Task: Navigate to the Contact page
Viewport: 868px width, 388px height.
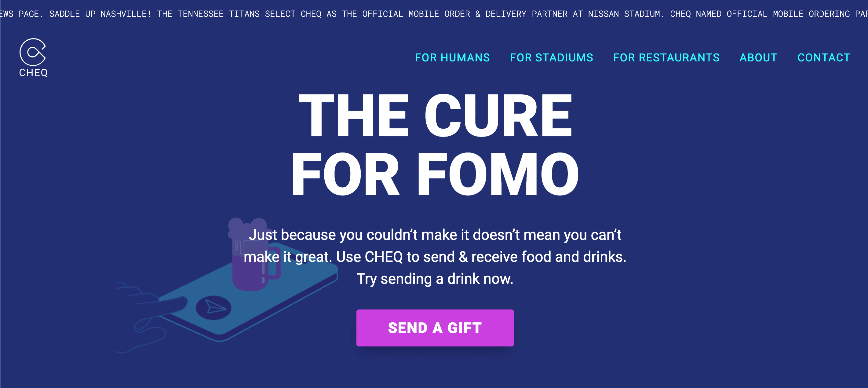Action: (823, 58)
